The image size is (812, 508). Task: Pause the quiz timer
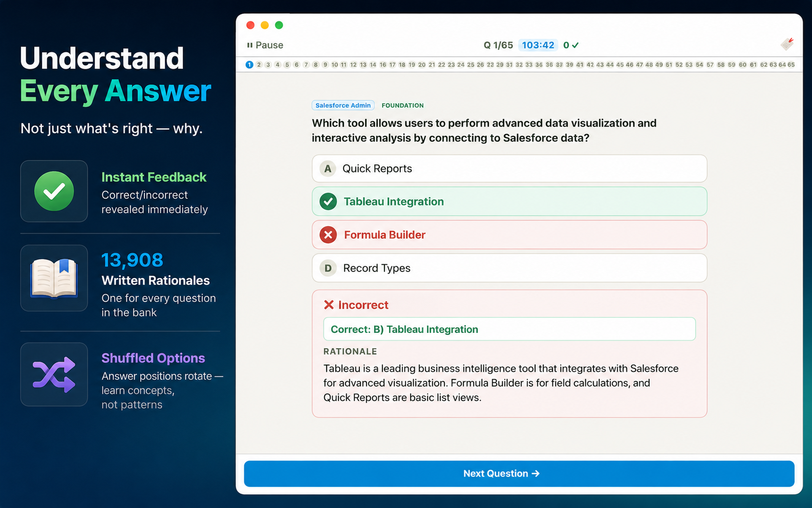pyautogui.click(x=265, y=45)
